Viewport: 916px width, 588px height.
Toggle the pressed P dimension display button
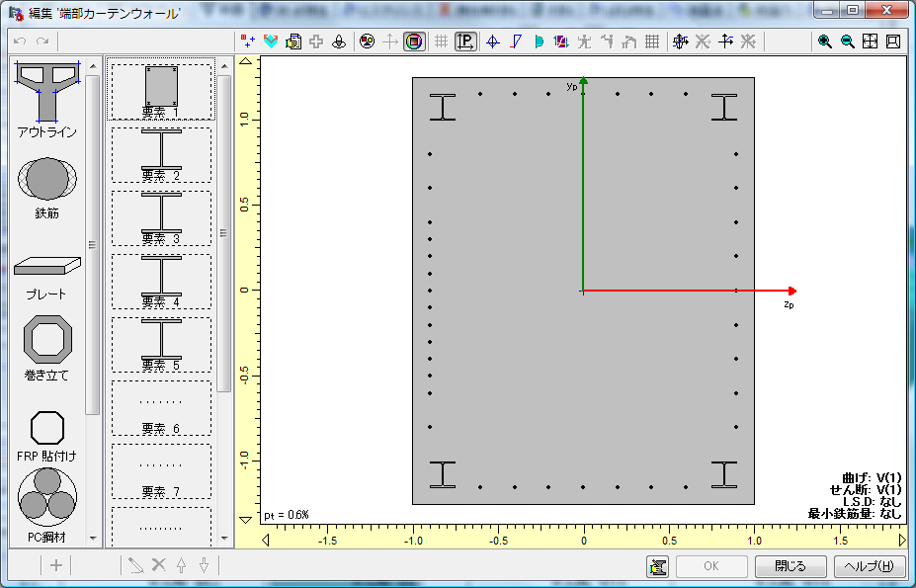466,42
